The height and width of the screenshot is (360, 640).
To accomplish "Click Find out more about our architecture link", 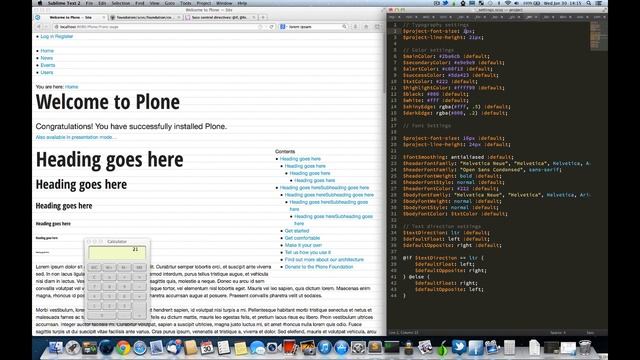I will point(324,260).
